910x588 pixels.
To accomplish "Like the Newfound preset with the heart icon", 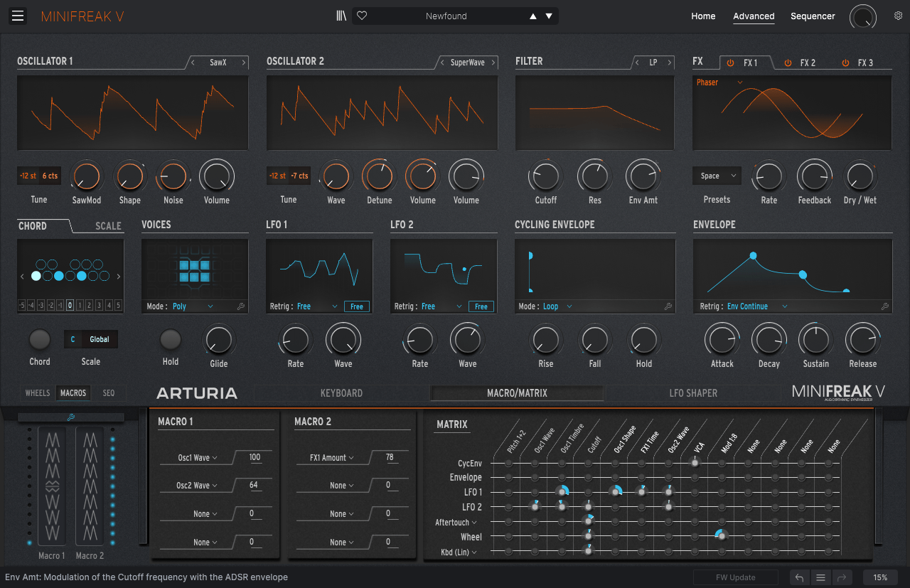I will tap(361, 15).
